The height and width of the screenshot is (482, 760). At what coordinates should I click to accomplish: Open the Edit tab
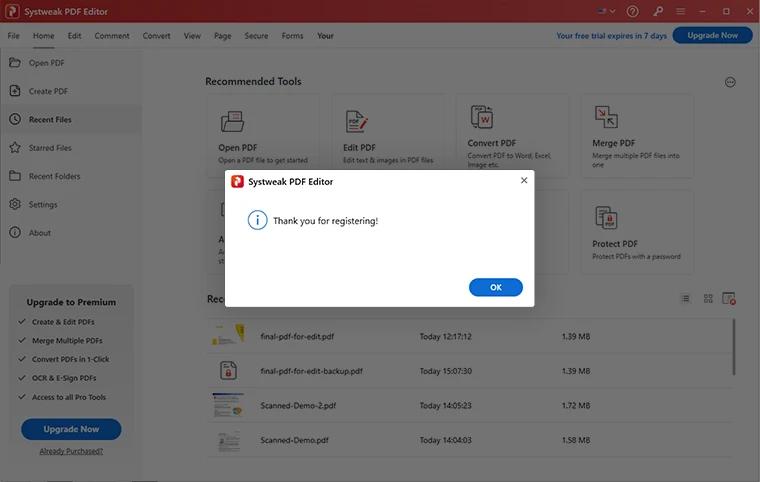[x=74, y=35]
